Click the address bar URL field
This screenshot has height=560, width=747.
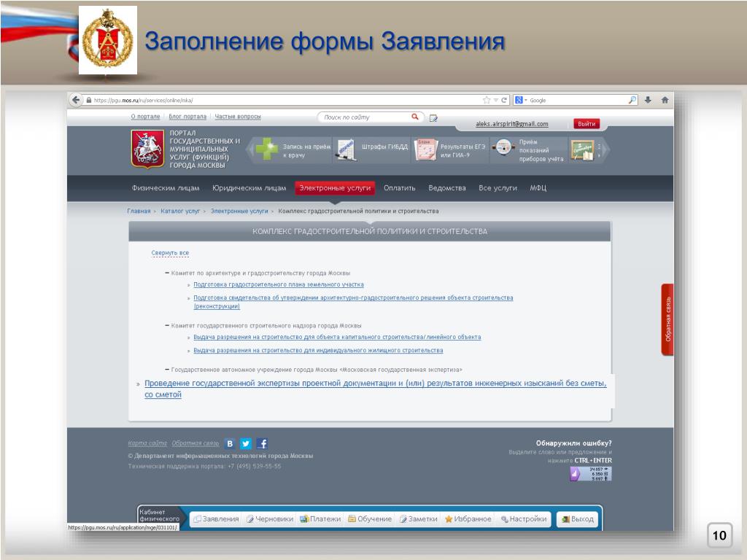click(286, 100)
